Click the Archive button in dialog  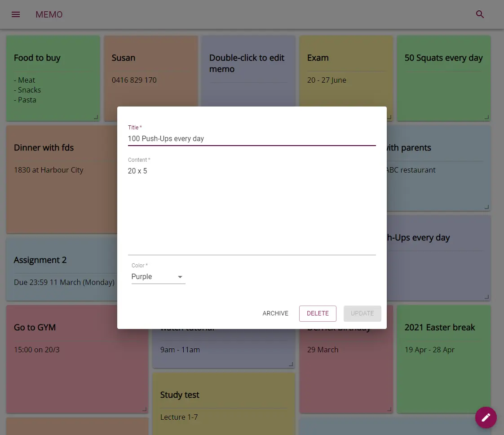(x=275, y=313)
